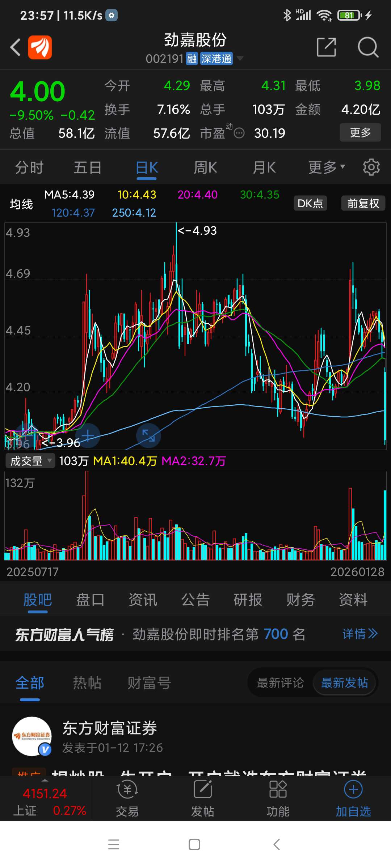The width and height of the screenshot is (391, 868).
Task: Tap the current price 4.00
Action: (x=38, y=92)
